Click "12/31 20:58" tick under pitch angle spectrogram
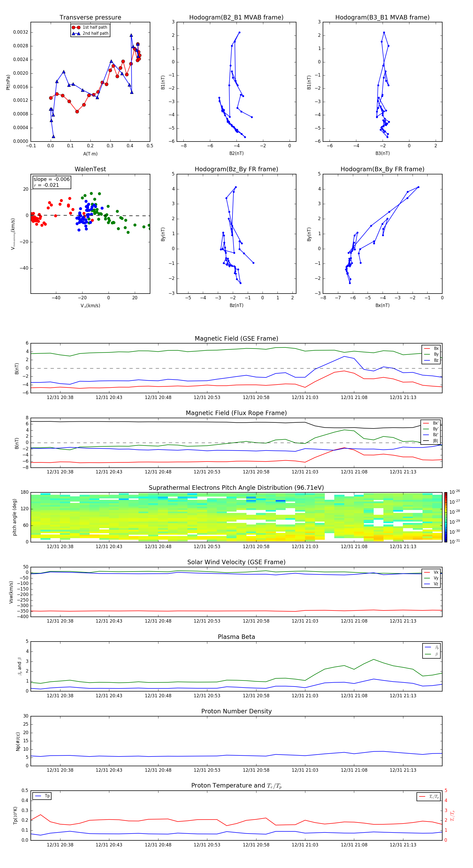The width and height of the screenshot is (473, 868). pos(256,547)
